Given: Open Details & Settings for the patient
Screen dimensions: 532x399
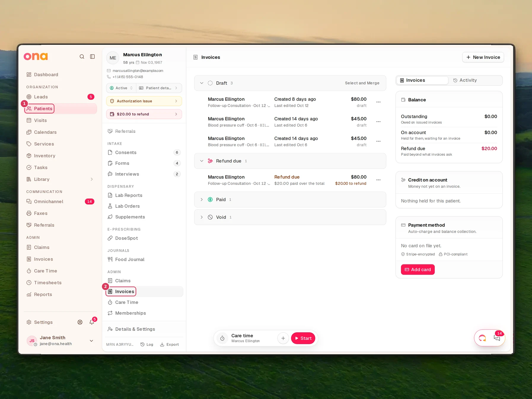Looking at the screenshot, I should click(144, 329).
